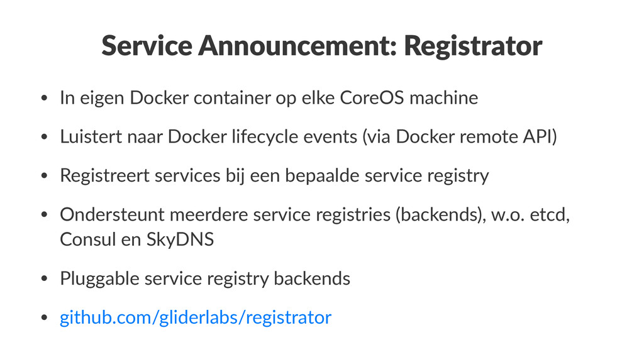Select the Registreert services bij een bepaalde line

point(274,176)
